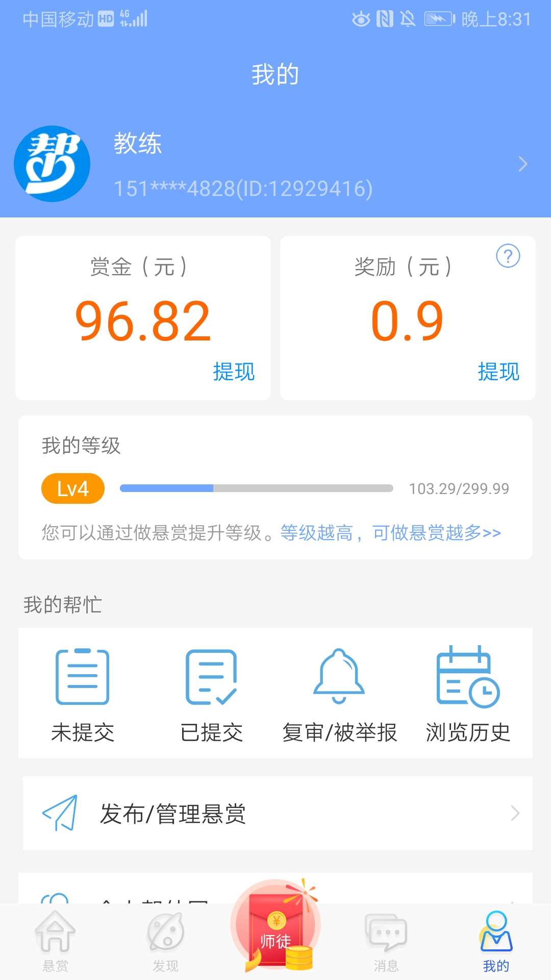Tap the 奖励 amount 0.9
551x980 pixels.
pos(407,321)
